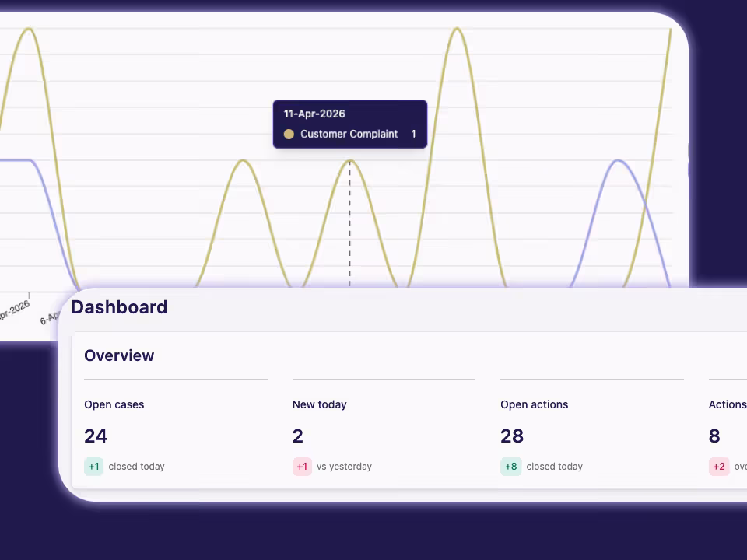The height and width of the screenshot is (560, 747).
Task: Click the vs yesterday text
Action: tap(344, 467)
